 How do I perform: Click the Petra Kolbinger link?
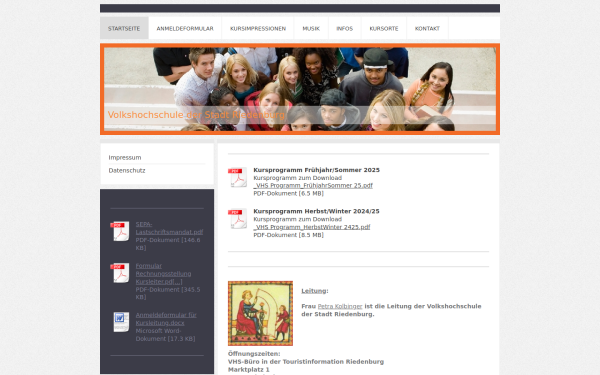[340, 306]
